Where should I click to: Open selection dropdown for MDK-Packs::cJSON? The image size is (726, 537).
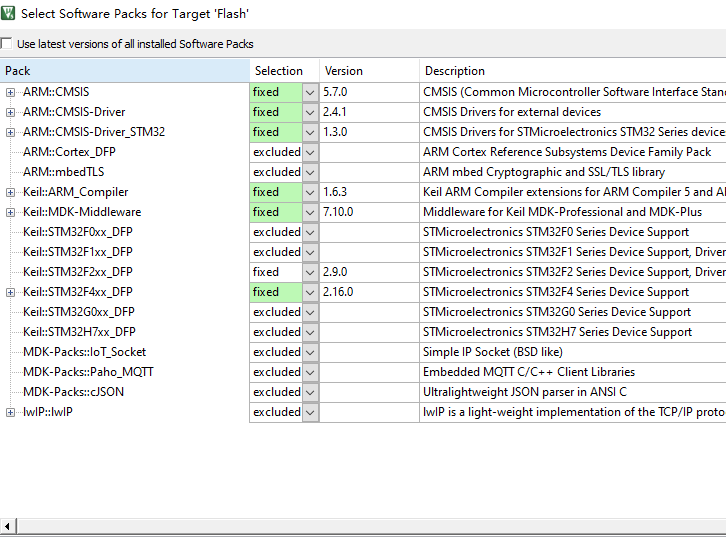pos(310,392)
